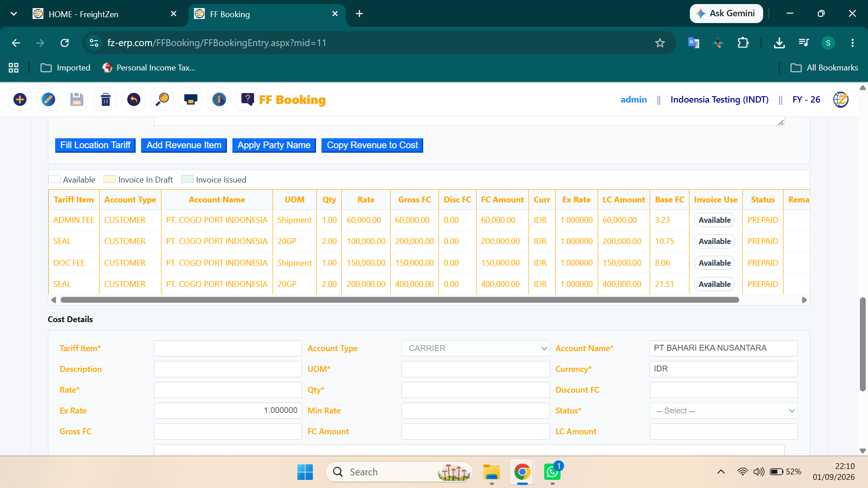
Task: Focus the Qty input field
Action: click(x=476, y=390)
